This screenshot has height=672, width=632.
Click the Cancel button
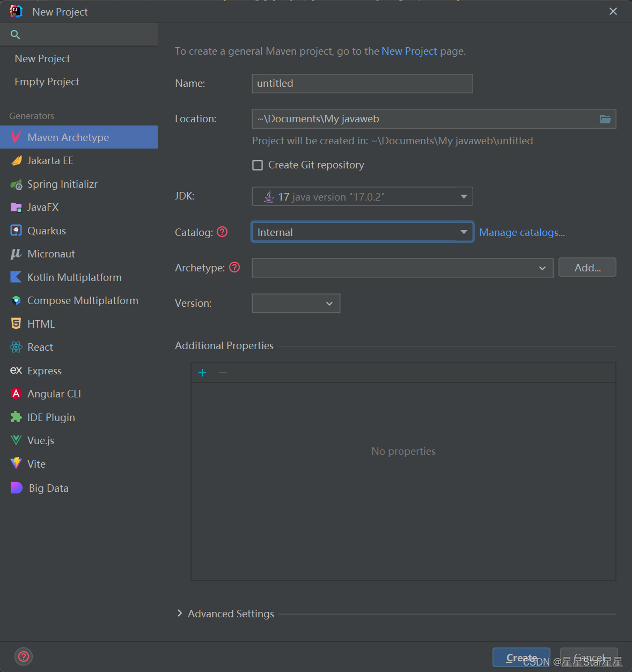click(x=589, y=657)
